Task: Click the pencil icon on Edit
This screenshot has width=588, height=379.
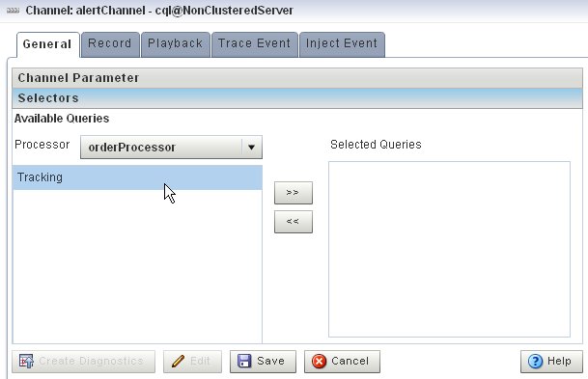Action: coord(178,362)
